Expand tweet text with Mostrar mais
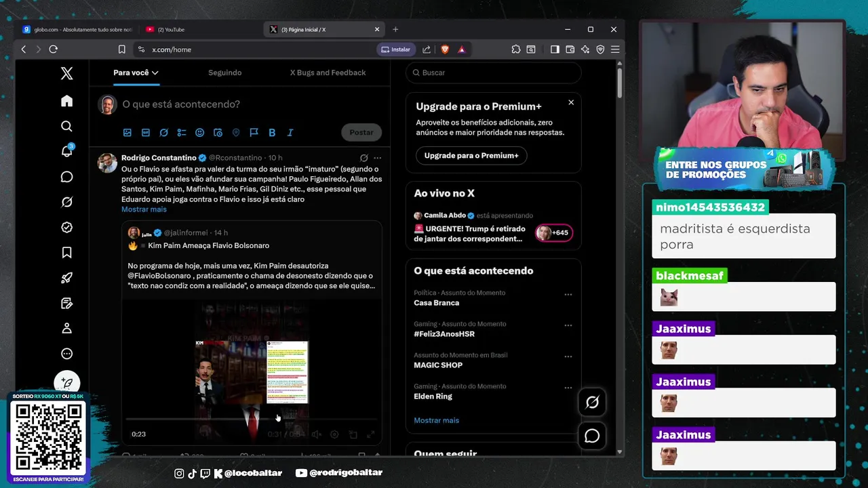The image size is (868, 488). [144, 209]
